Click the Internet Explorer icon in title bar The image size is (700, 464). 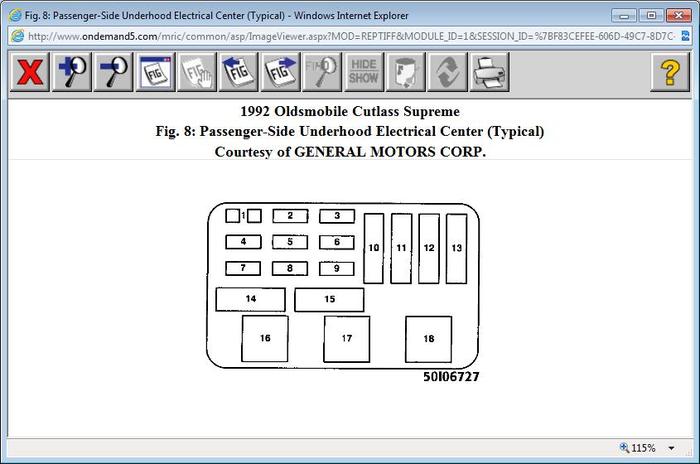coord(15,15)
